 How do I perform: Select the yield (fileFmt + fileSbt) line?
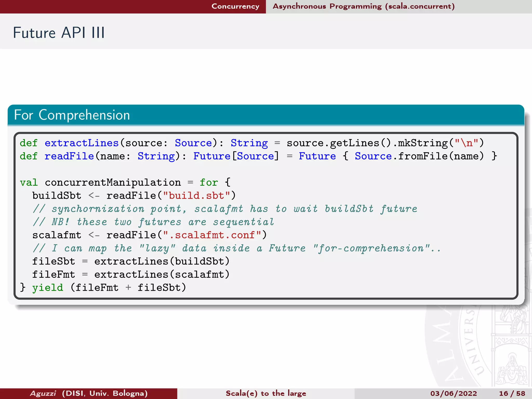point(103,288)
